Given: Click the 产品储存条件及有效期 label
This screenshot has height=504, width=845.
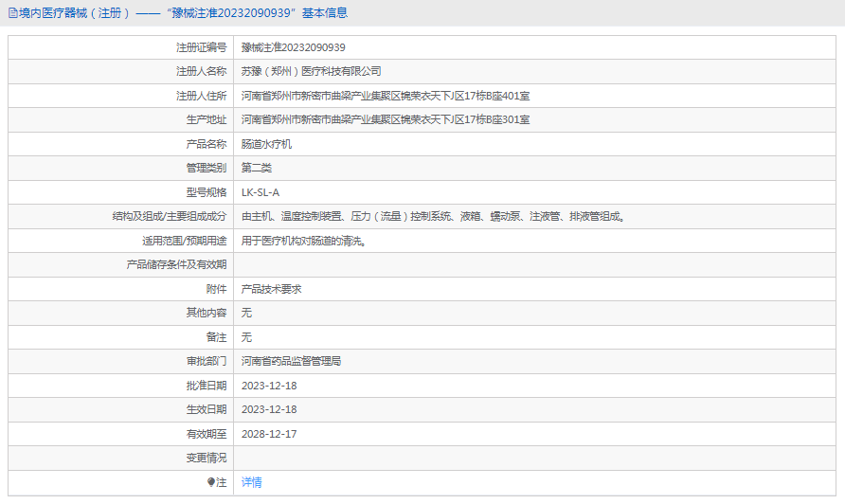Looking at the screenshot, I should [x=177, y=264].
